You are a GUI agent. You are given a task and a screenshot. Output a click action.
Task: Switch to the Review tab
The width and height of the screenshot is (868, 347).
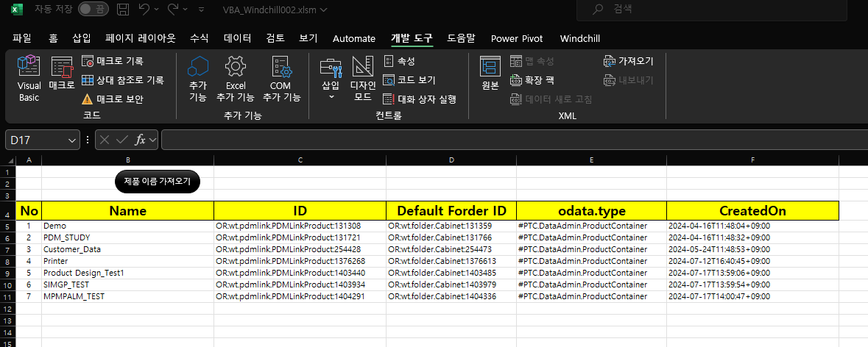(275, 39)
